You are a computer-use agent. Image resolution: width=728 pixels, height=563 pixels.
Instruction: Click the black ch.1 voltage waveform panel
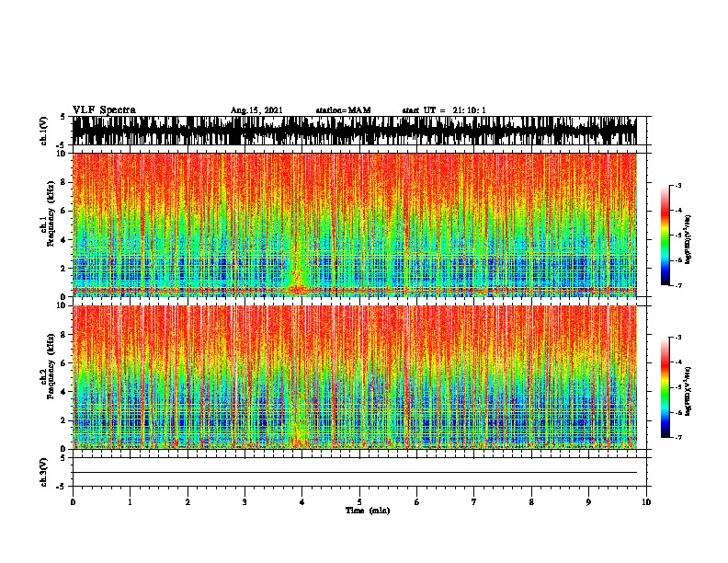354,131
